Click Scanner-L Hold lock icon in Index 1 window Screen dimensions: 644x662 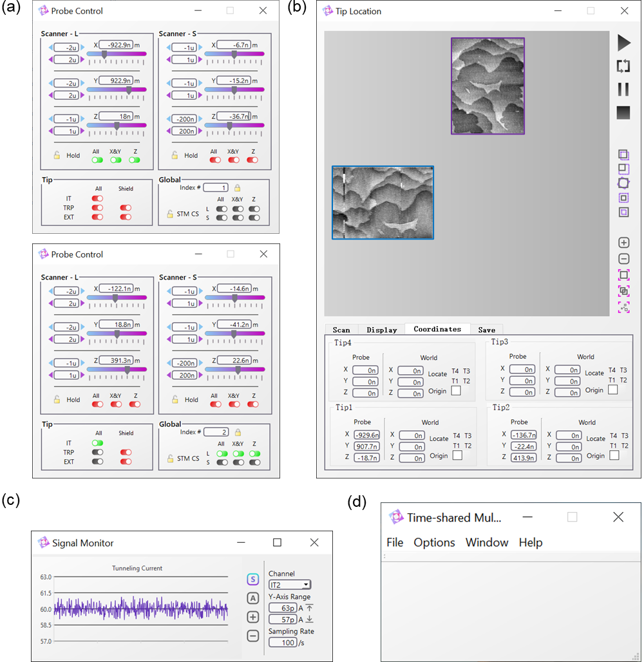57,155
